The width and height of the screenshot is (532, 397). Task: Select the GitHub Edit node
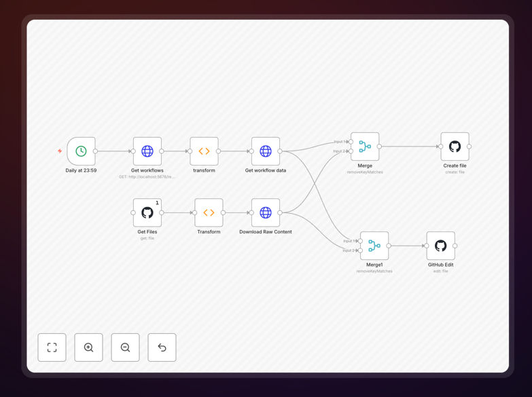coord(440,246)
